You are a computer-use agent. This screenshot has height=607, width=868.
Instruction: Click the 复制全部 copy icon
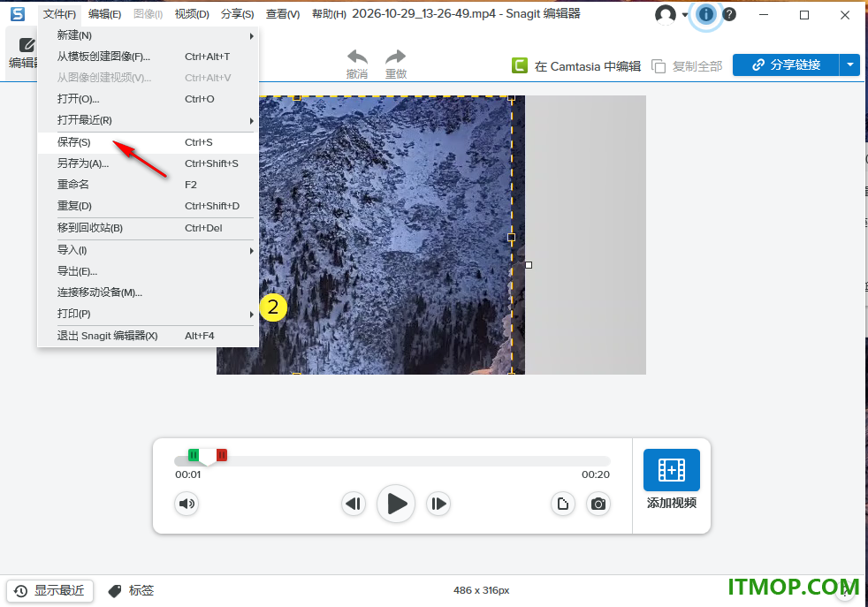click(x=659, y=66)
